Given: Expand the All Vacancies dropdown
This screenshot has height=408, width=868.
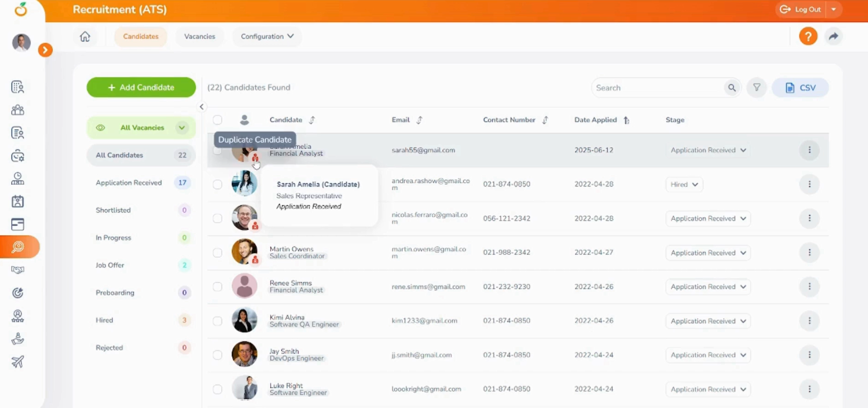Looking at the screenshot, I should [x=182, y=128].
